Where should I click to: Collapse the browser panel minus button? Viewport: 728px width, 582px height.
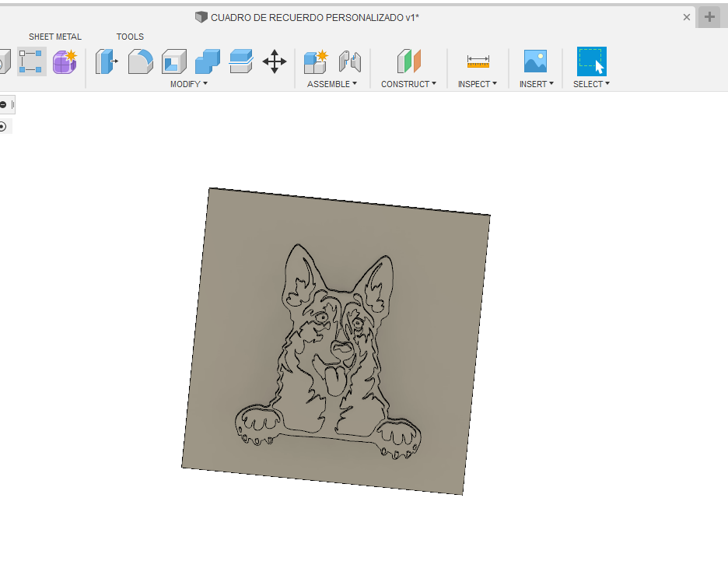pos(3,104)
